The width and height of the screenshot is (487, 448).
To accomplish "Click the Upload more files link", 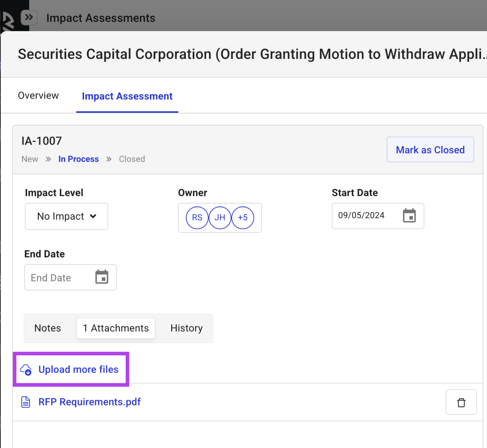I will click(78, 369).
